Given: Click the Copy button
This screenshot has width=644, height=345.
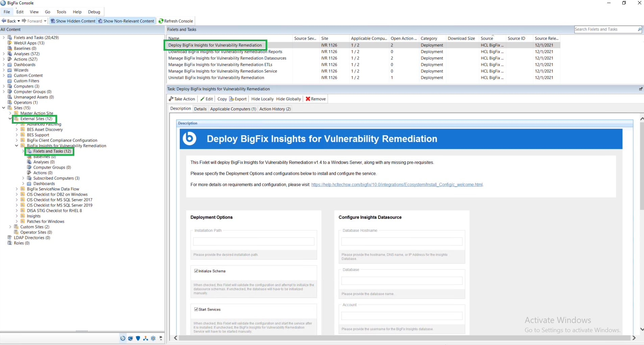Looking at the screenshot, I should 222,99.
